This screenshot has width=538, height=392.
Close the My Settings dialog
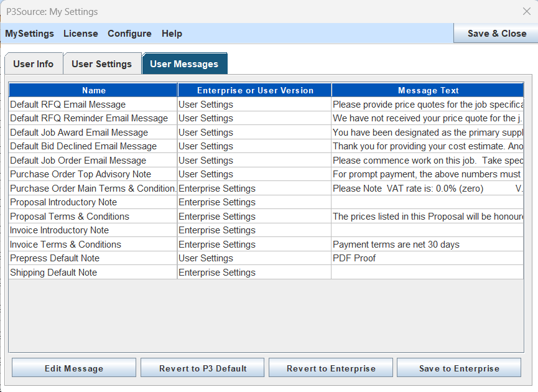[x=527, y=11]
